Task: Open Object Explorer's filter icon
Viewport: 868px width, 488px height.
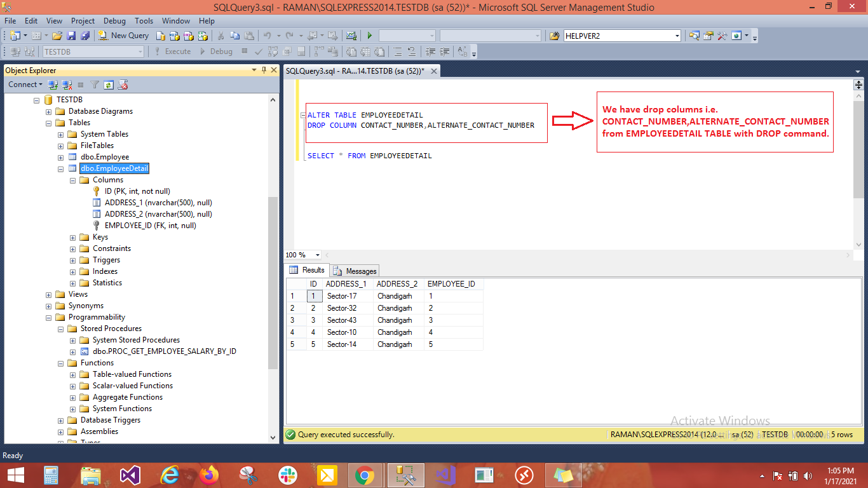Action: (95, 85)
